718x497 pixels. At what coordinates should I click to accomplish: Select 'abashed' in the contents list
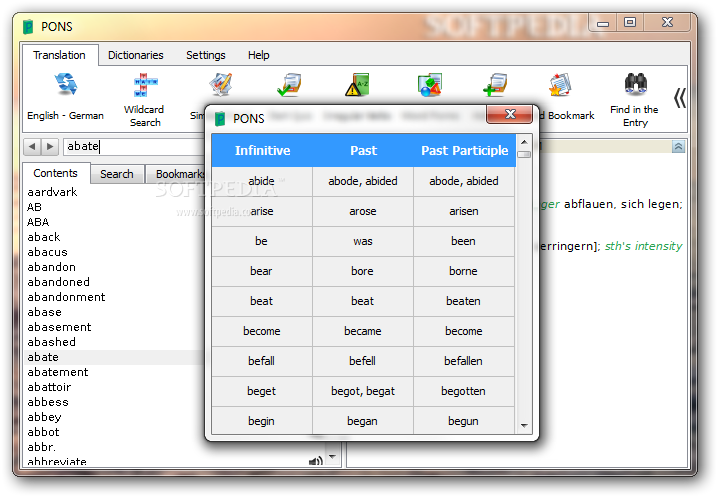52,342
